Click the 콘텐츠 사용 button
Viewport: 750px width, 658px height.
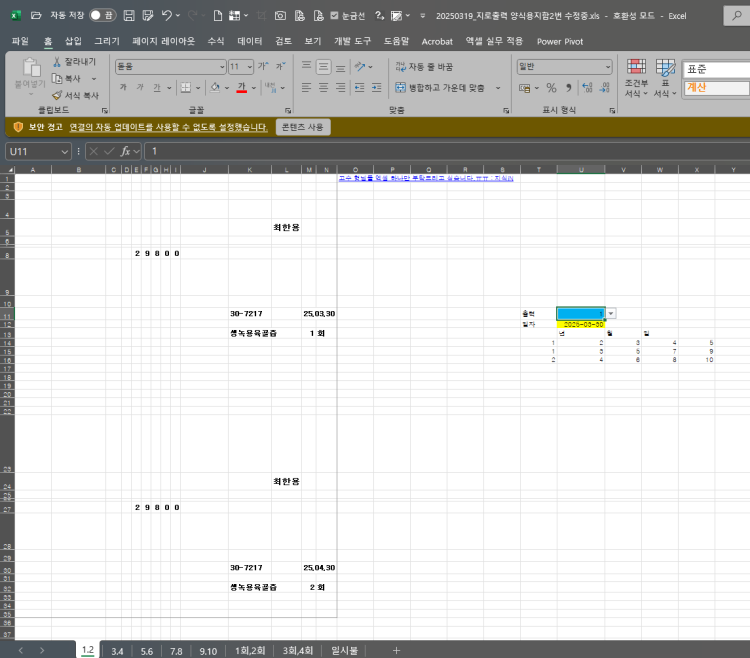pyautogui.click(x=302, y=127)
